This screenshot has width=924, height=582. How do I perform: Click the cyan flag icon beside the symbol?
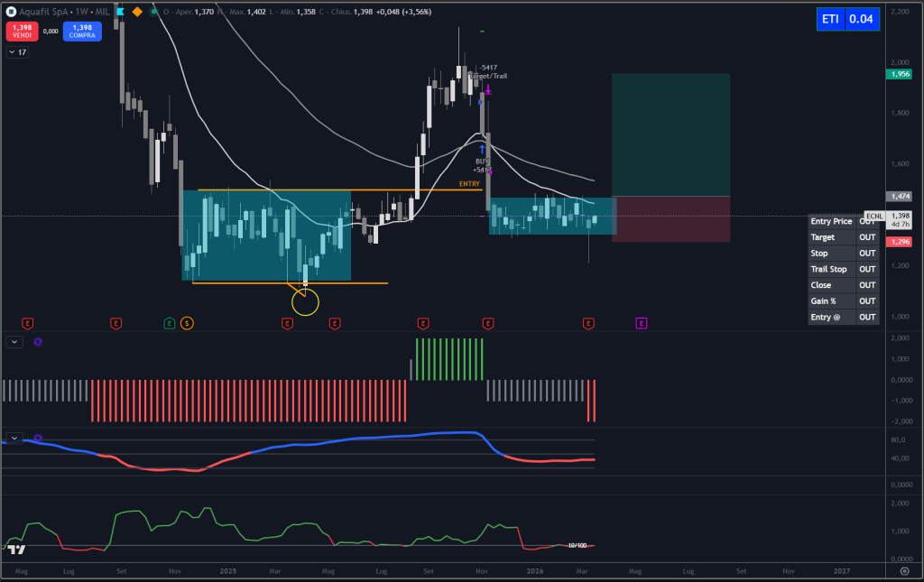coord(120,11)
